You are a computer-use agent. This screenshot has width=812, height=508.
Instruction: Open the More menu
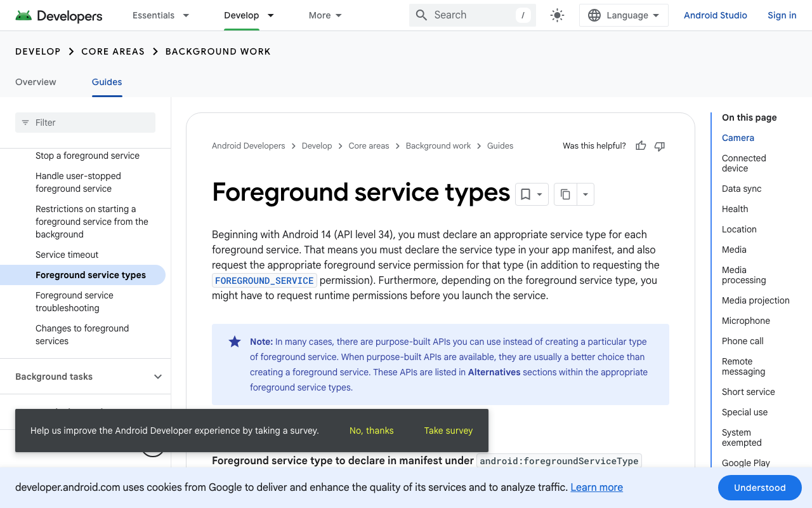325,15
